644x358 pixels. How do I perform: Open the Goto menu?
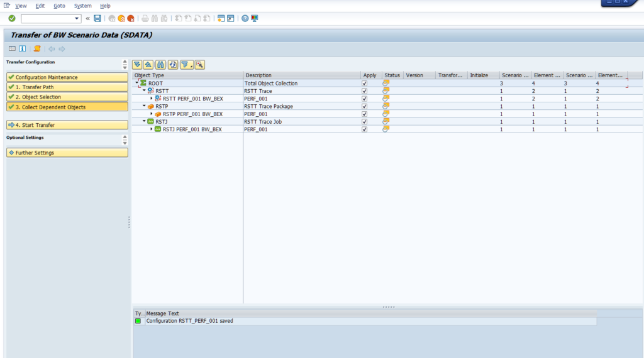pyautogui.click(x=59, y=6)
